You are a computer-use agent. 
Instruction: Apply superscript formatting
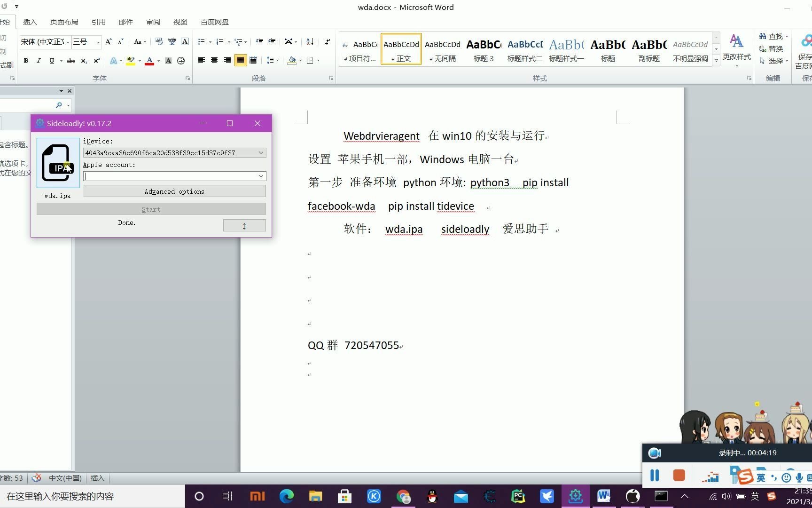[96, 61]
